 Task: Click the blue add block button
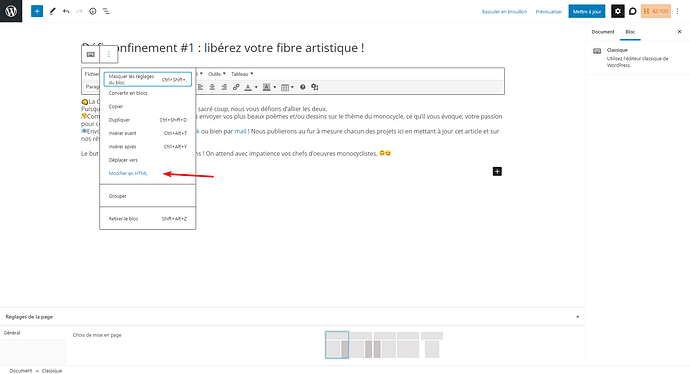[37, 11]
